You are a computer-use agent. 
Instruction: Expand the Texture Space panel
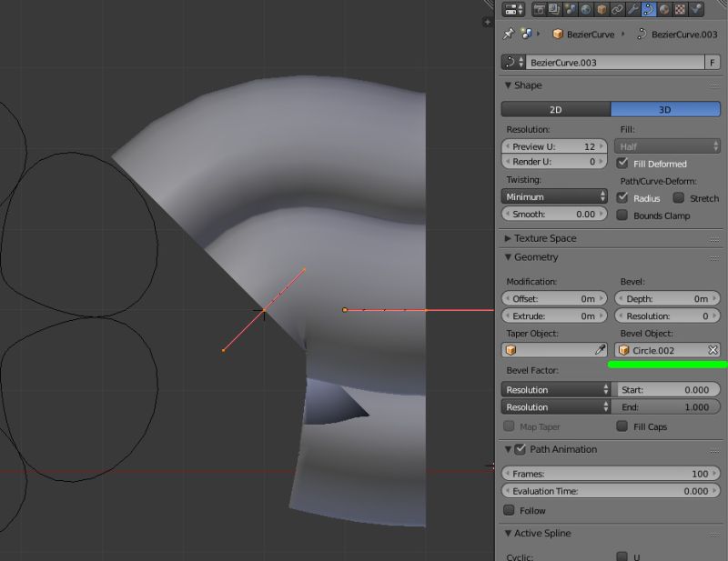[x=546, y=238]
